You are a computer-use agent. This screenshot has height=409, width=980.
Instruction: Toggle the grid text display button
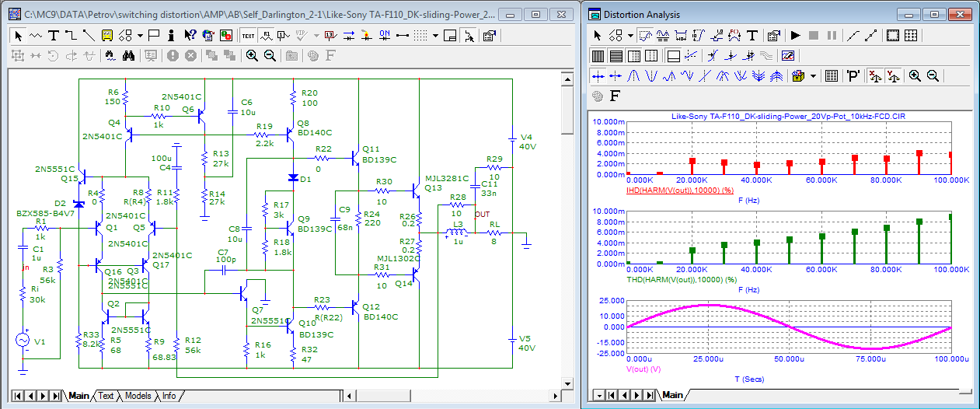point(248,35)
